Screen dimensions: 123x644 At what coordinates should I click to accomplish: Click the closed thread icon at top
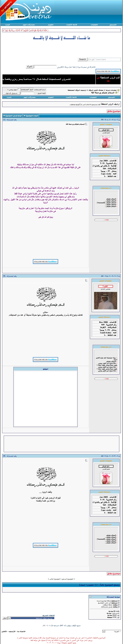click(x=114, y=111)
